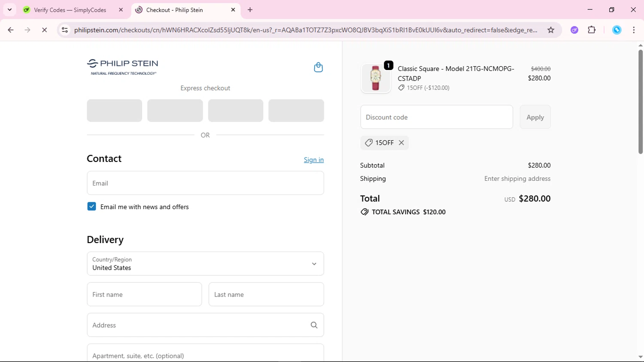The image size is (644, 362).
Task: Click the last express checkout button
Action: click(x=296, y=111)
